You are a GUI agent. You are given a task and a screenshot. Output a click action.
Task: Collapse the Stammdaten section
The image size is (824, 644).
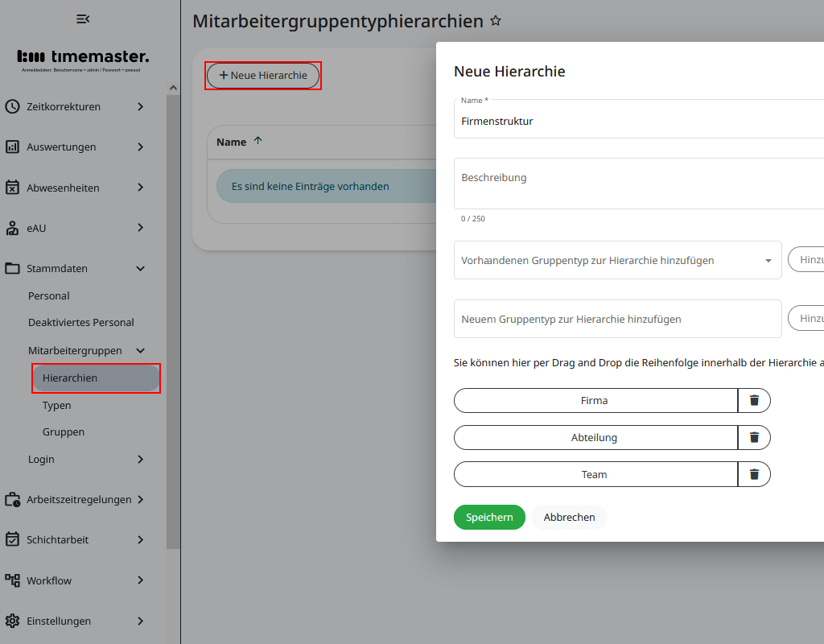(140, 269)
